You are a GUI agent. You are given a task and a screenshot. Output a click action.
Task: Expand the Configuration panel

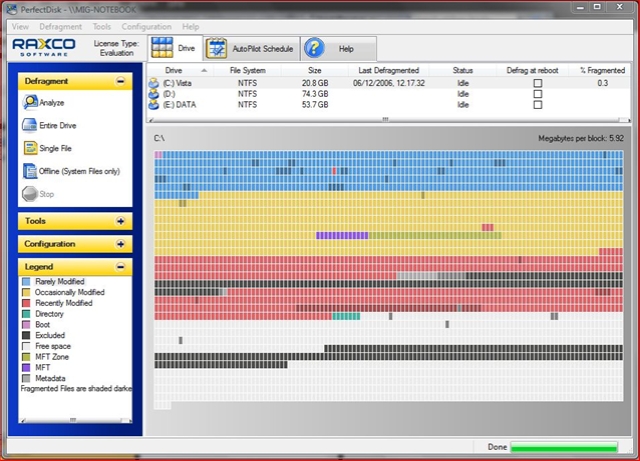(120, 244)
